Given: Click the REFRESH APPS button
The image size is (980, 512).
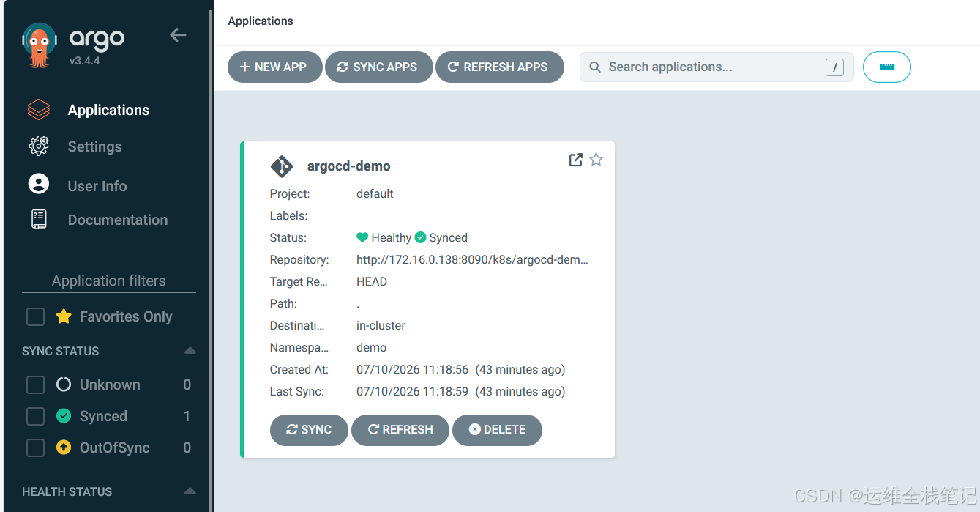Looking at the screenshot, I should click(500, 67).
